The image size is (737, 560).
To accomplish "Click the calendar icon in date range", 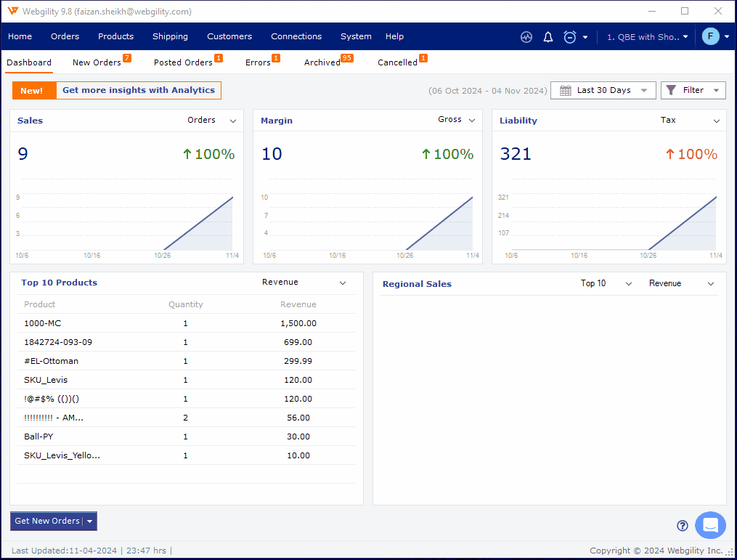I will (x=566, y=90).
